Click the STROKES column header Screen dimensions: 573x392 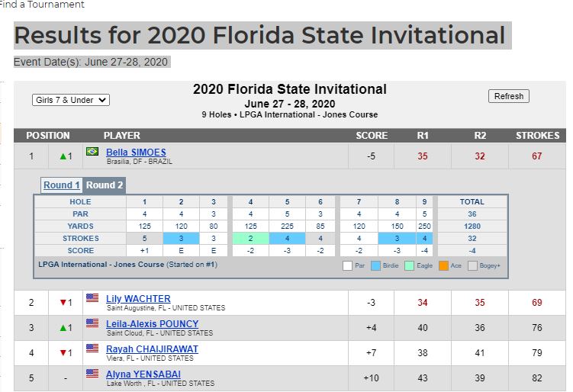pos(537,136)
